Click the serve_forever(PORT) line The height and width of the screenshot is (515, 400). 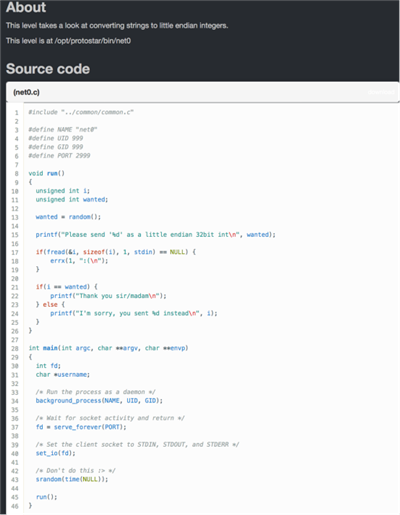[81, 427]
